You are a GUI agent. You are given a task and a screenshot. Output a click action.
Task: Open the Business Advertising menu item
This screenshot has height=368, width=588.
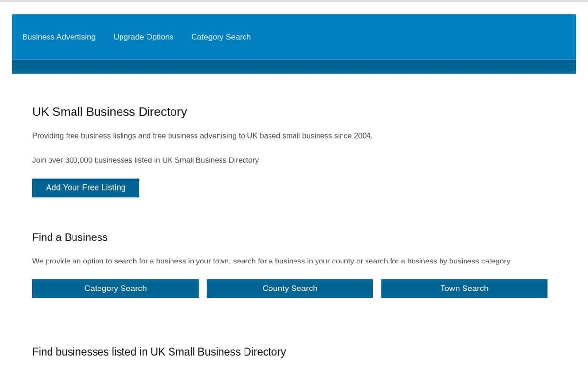(59, 37)
